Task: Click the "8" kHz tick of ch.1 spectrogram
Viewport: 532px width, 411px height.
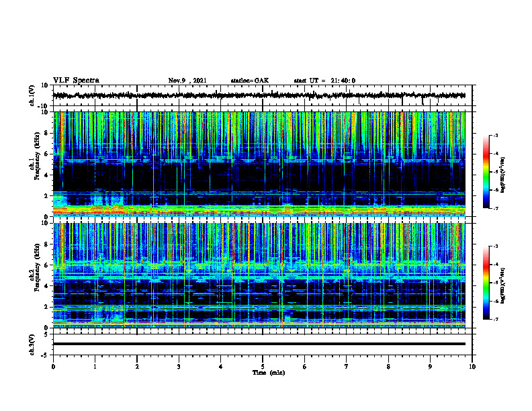Action: coord(46,133)
